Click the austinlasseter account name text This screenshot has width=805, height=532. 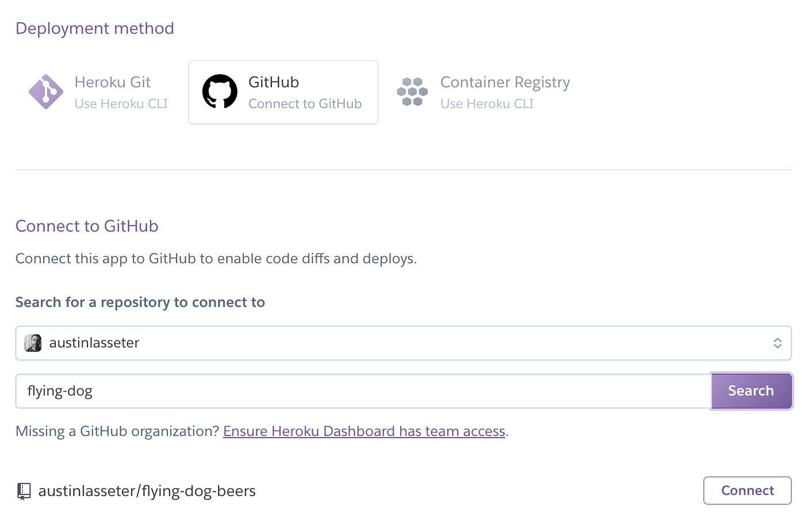pyautogui.click(x=94, y=343)
